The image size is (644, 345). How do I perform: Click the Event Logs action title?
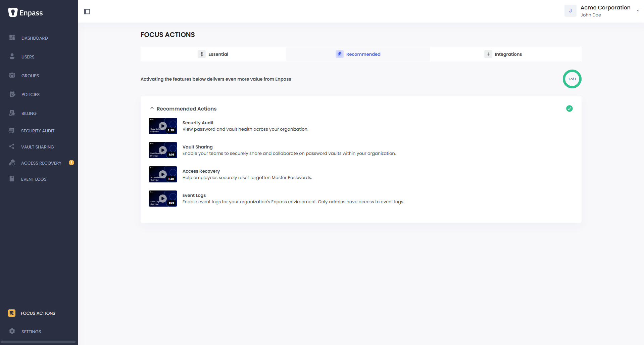tap(194, 195)
